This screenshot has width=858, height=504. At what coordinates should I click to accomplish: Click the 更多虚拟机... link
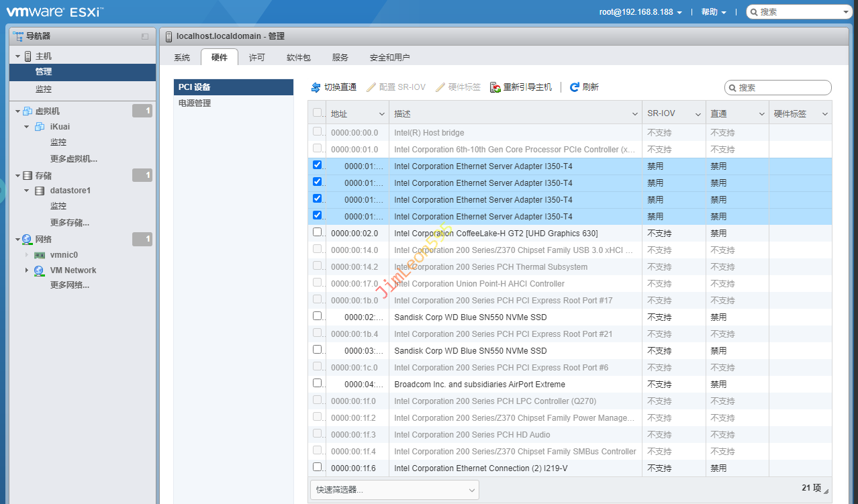pos(74,159)
